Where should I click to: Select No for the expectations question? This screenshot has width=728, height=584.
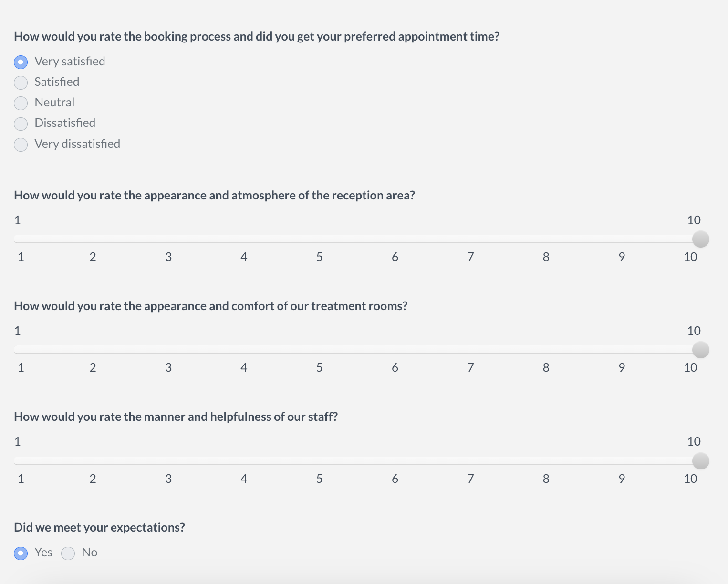coord(68,553)
